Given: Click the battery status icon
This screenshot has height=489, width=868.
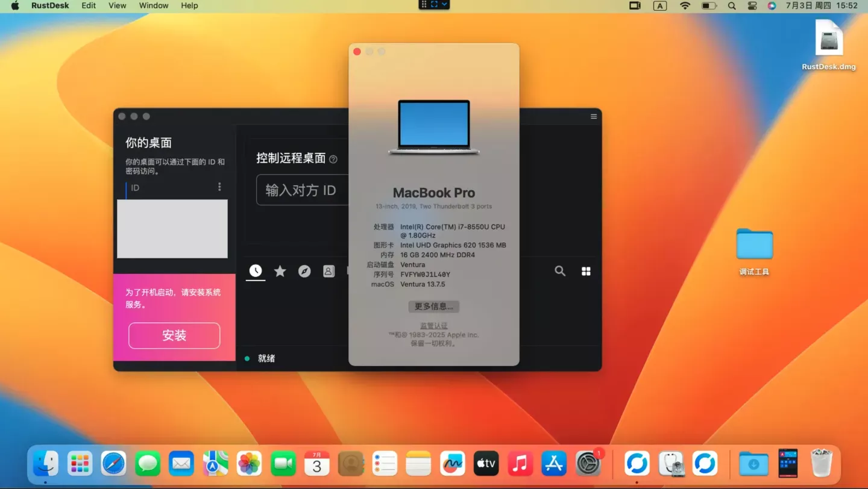Looking at the screenshot, I should point(709,5).
